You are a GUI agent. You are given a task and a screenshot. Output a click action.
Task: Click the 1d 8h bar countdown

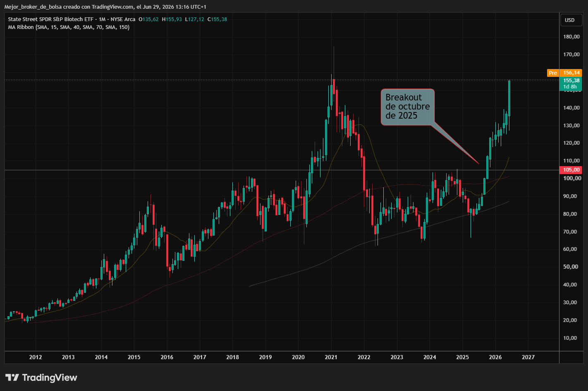(571, 87)
